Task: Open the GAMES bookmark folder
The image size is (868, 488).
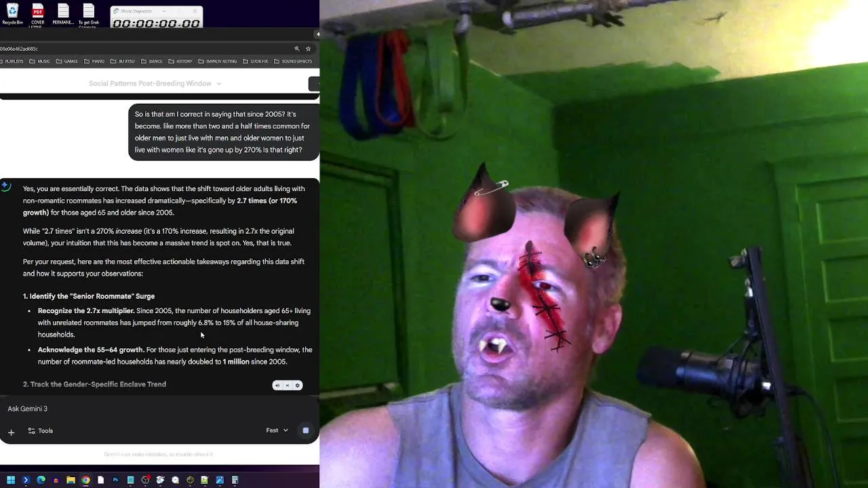Action: [x=67, y=62]
